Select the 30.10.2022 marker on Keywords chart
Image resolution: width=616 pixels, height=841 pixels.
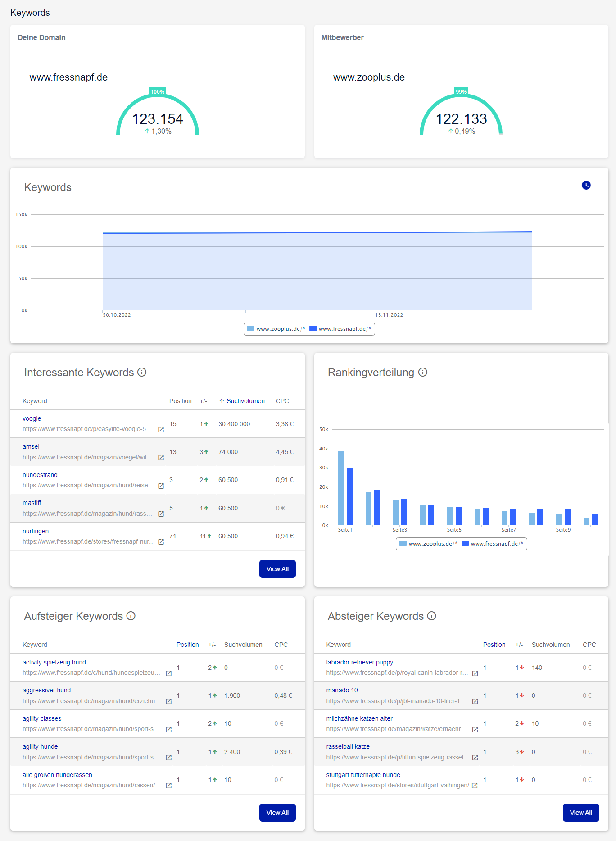(117, 315)
